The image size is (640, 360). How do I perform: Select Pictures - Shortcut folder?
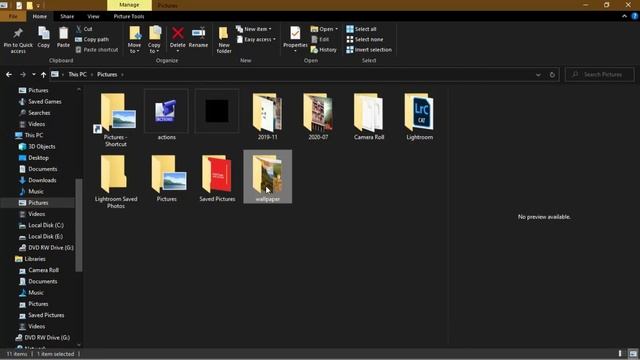tap(116, 119)
